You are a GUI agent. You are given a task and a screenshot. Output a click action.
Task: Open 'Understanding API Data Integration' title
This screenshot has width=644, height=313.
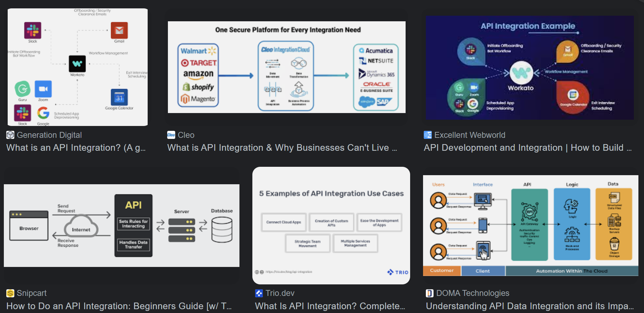click(530, 306)
